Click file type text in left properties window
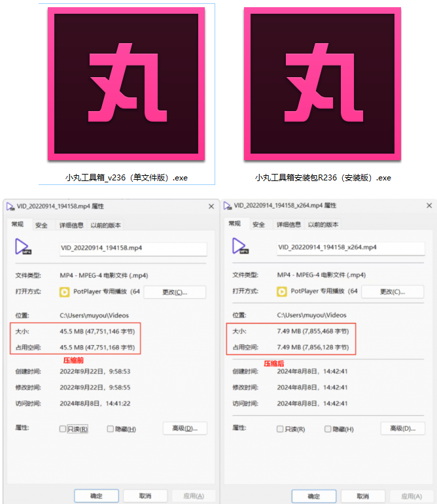437x504 pixels. point(104,275)
